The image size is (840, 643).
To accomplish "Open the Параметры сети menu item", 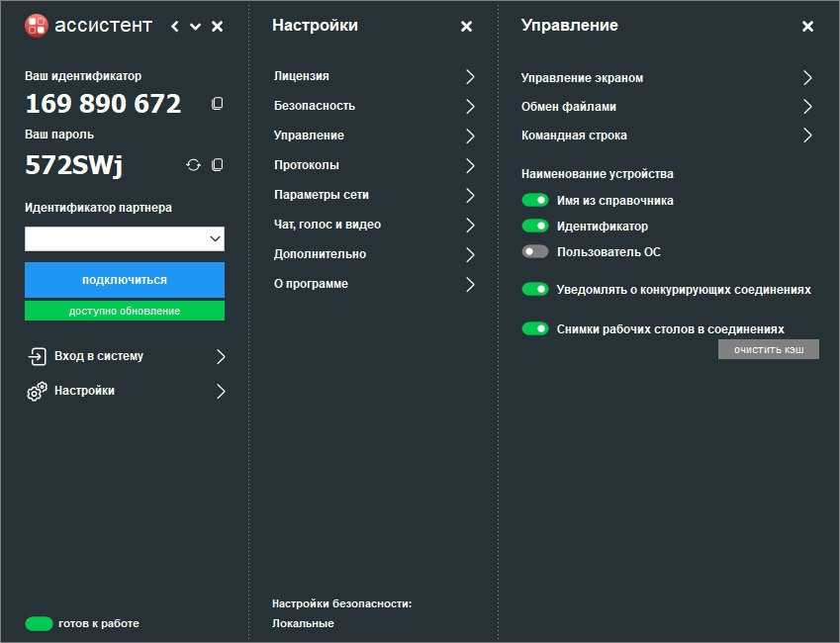I will point(374,195).
